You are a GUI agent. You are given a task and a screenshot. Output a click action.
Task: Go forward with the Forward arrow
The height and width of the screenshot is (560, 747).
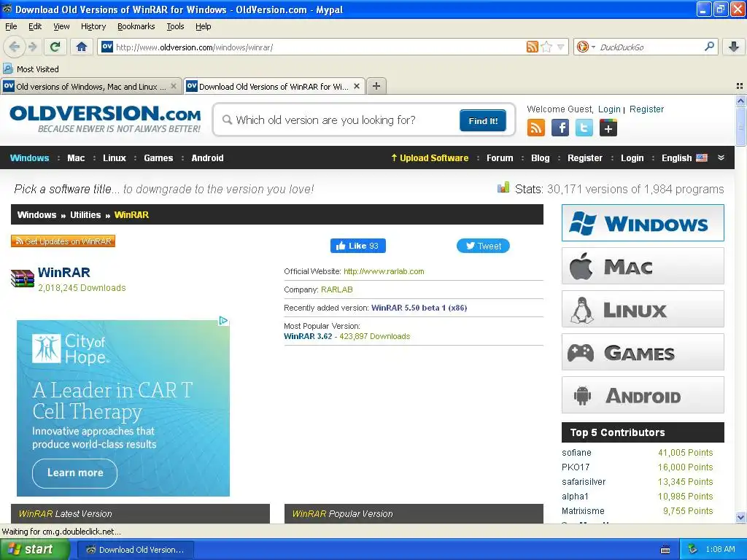click(33, 47)
